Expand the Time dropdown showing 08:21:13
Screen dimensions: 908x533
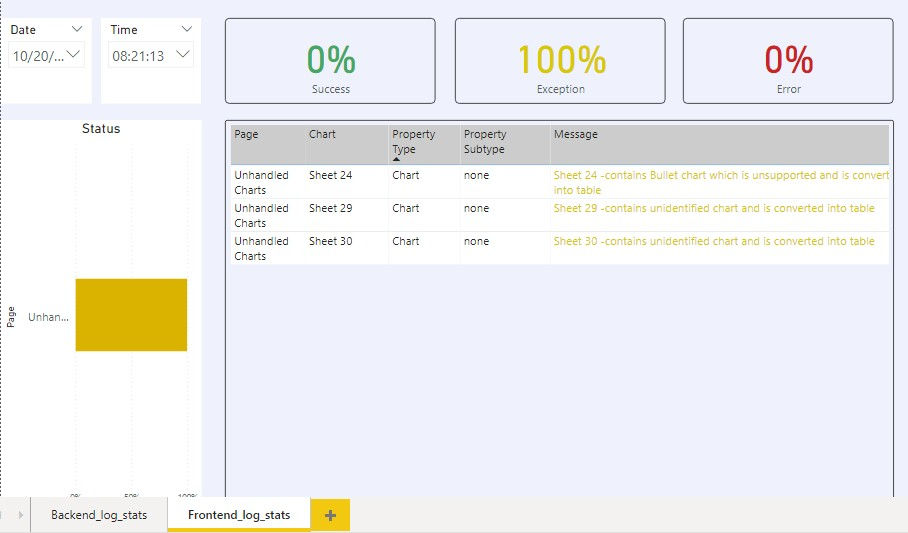182,56
